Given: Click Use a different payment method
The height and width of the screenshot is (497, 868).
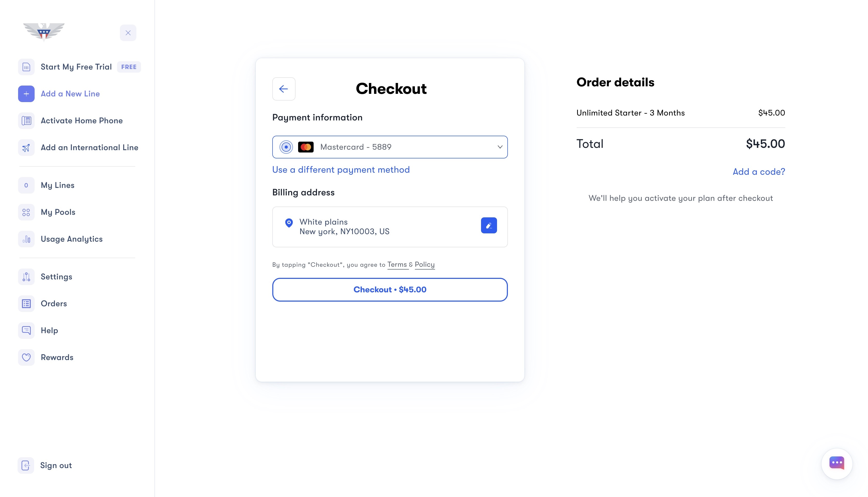Looking at the screenshot, I should coord(341,169).
